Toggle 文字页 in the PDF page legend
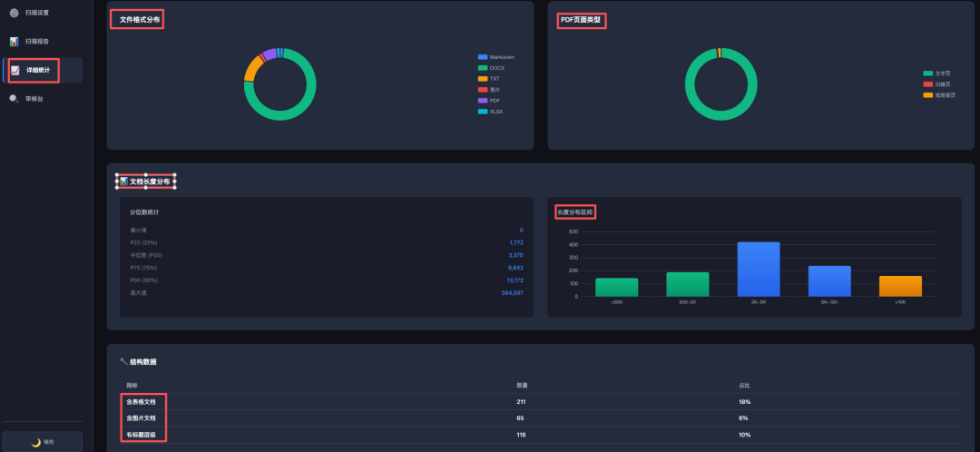This screenshot has width=980, height=452. click(x=936, y=74)
